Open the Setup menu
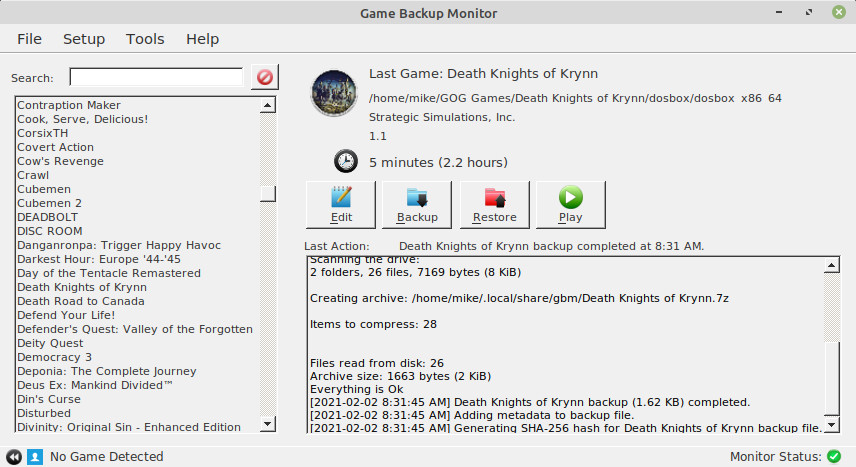856x467 pixels. (x=84, y=39)
